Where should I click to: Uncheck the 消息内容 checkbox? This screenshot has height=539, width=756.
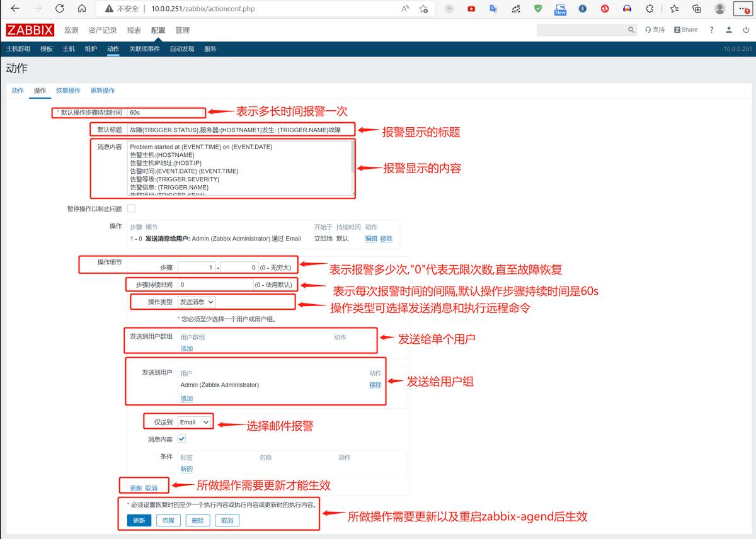[x=181, y=439]
